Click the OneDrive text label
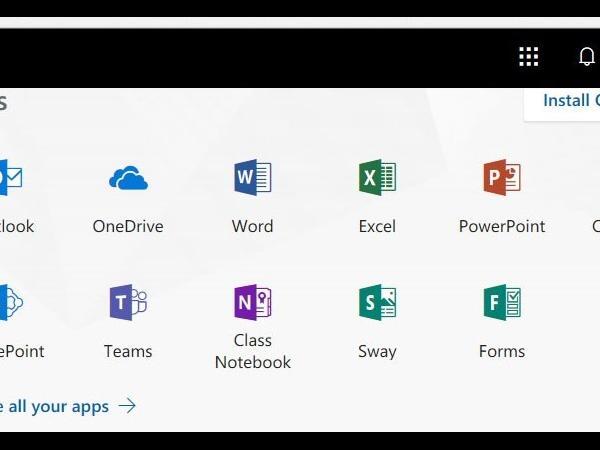The image size is (600, 450). coord(128,226)
